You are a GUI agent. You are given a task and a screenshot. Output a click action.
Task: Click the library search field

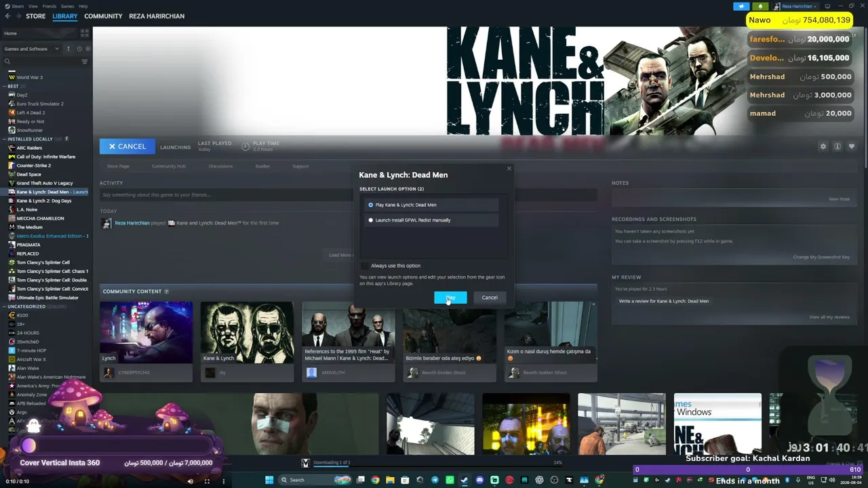tap(41, 62)
